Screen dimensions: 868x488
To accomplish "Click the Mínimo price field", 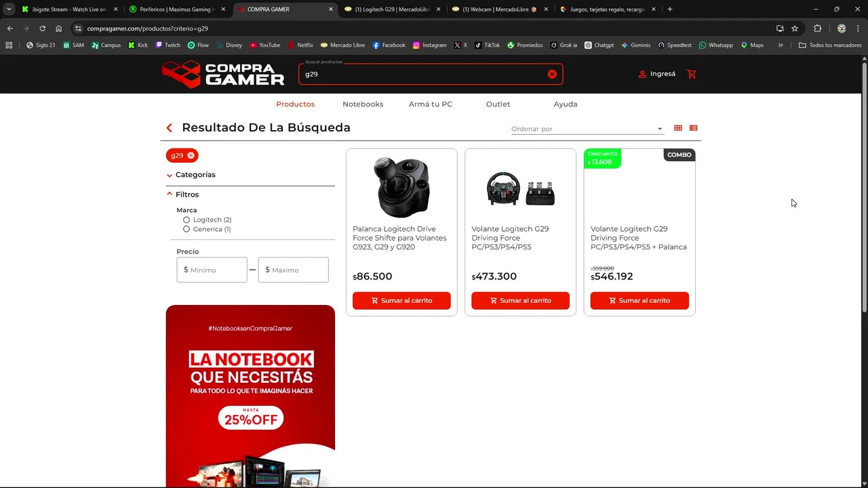I will (212, 270).
